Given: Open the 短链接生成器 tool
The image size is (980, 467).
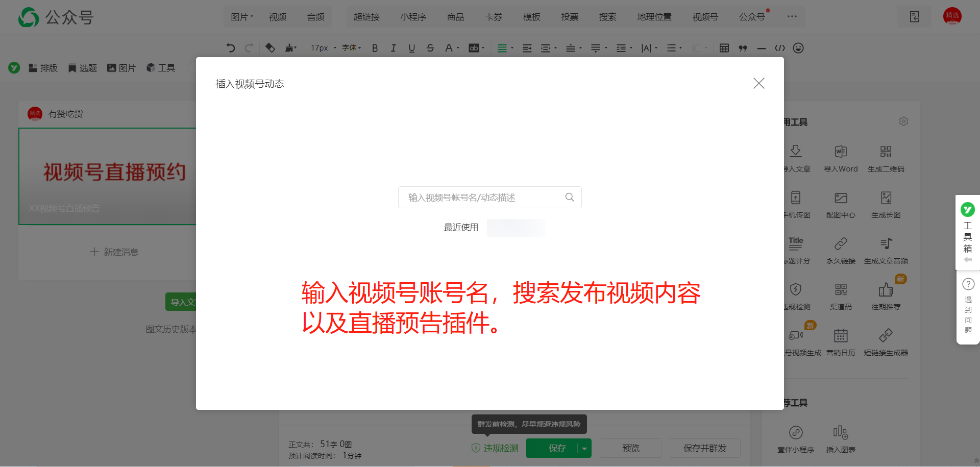Looking at the screenshot, I should (886, 342).
